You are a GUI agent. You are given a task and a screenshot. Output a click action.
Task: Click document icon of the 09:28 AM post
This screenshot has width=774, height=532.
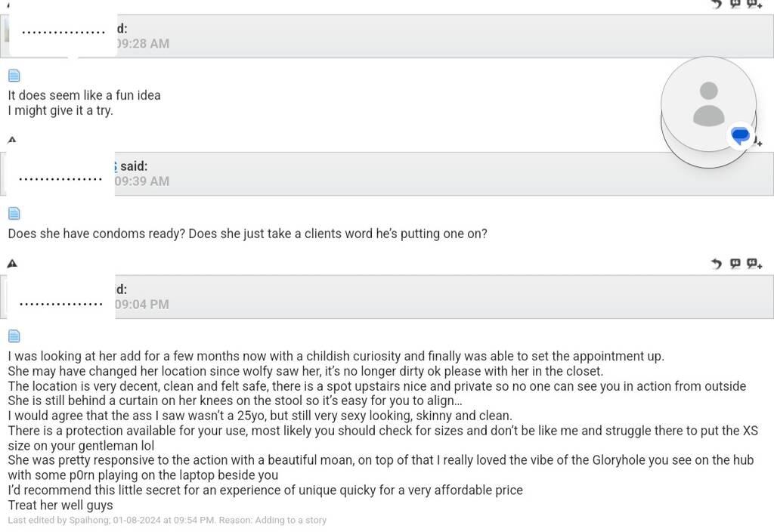(x=14, y=76)
